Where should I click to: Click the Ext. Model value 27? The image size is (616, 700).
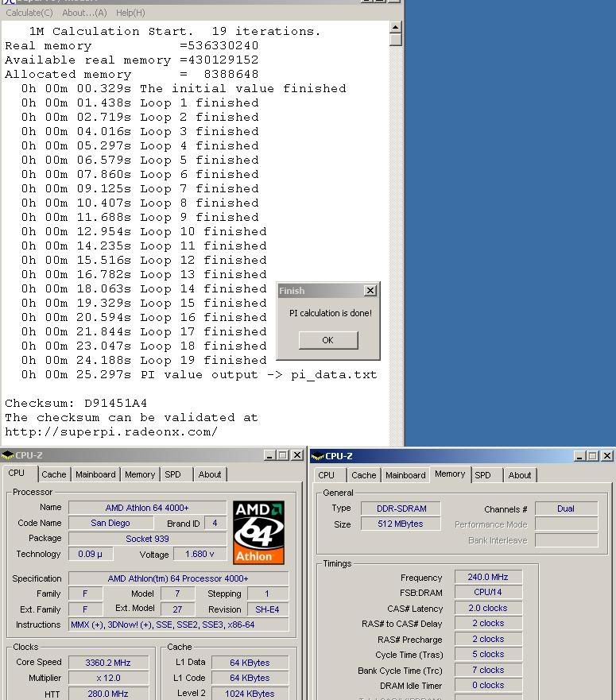(x=177, y=609)
